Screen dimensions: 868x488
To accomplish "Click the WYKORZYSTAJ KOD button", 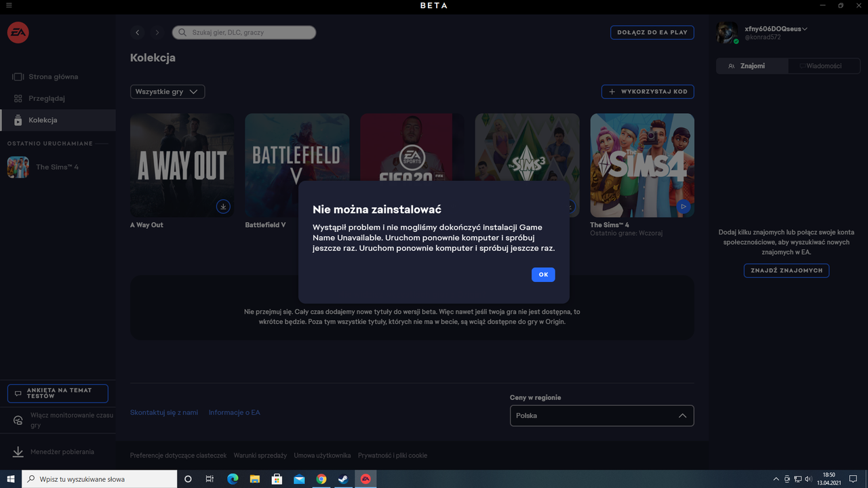I will [x=648, y=91].
